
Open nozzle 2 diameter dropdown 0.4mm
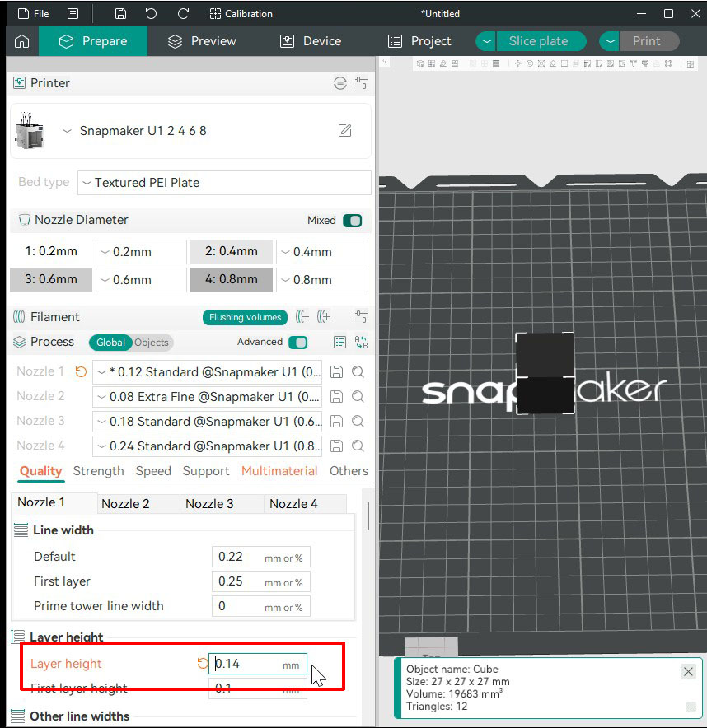[322, 252]
